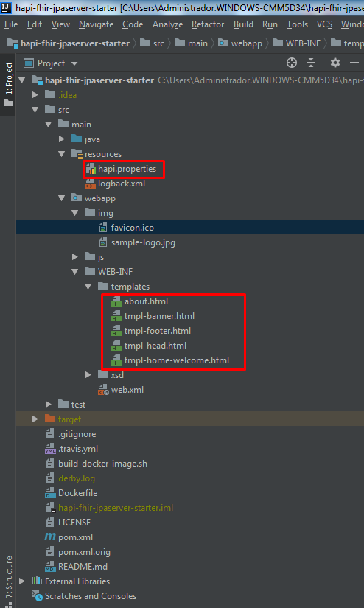Viewport: 364px width, 608px height.
Task: Expand the target folder
Action: pos(35,419)
